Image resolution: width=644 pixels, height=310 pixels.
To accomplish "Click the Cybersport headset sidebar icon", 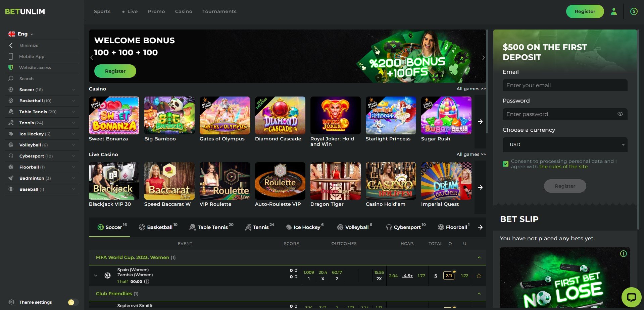I will pyautogui.click(x=11, y=156).
